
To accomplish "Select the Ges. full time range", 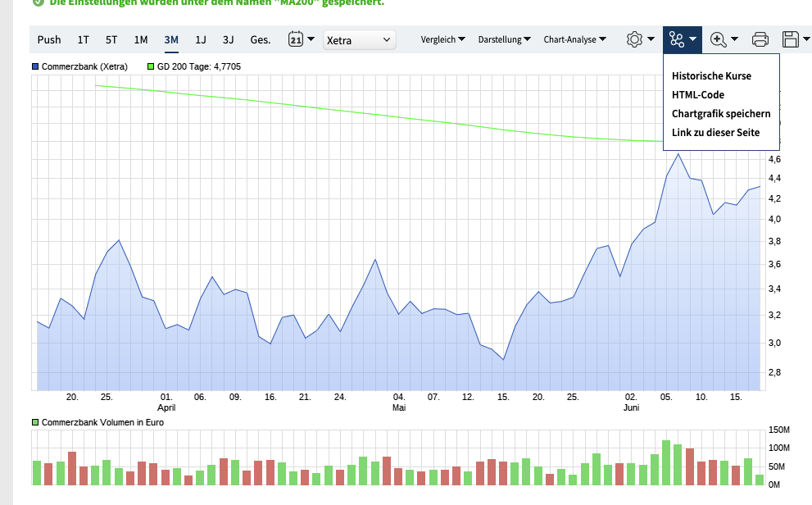I will pyautogui.click(x=261, y=40).
